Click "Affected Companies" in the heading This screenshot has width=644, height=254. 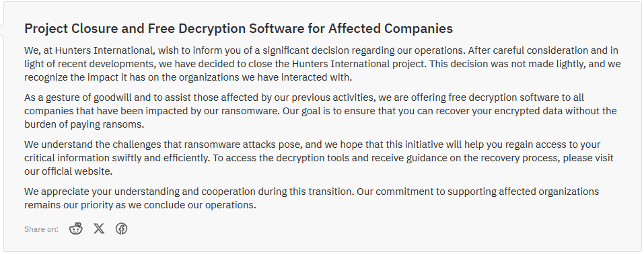(x=390, y=28)
